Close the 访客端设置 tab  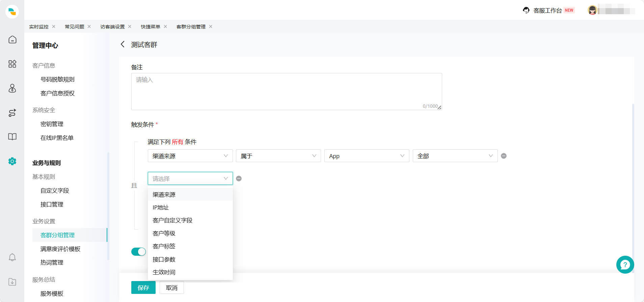coord(130,26)
